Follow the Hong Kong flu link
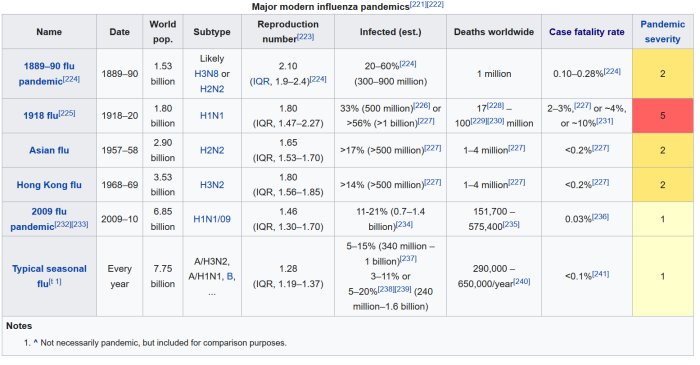700x365 pixels. 49,185
